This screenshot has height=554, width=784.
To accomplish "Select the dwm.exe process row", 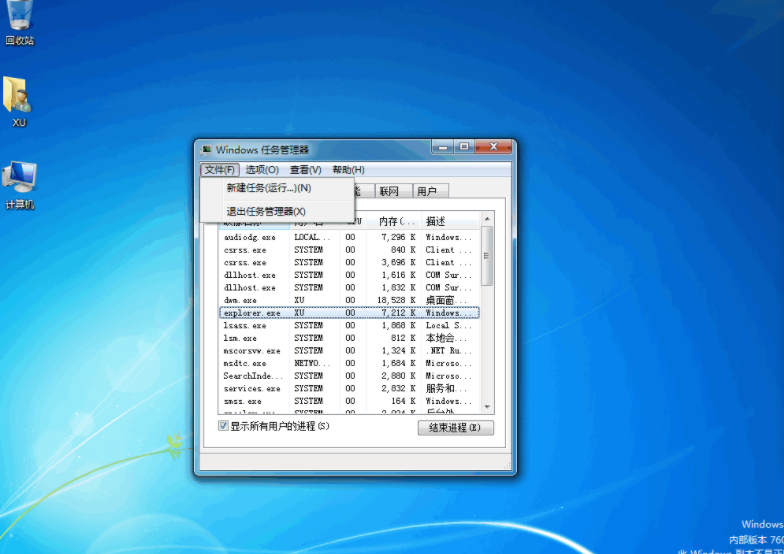I will (x=350, y=300).
